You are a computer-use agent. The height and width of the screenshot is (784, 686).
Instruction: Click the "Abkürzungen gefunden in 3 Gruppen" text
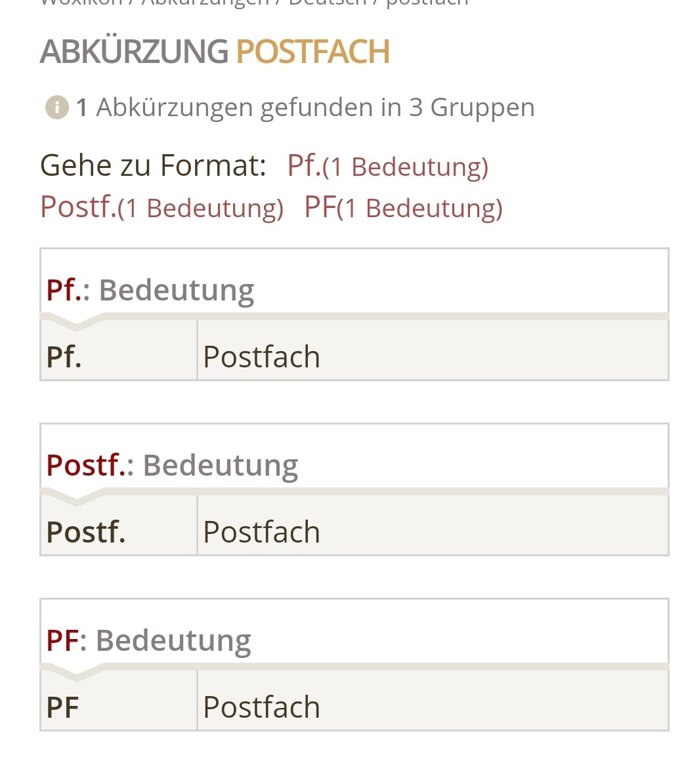click(x=315, y=107)
